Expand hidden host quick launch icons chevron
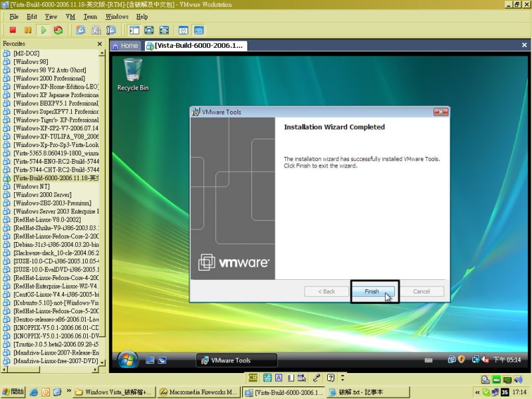Screen dimensions: 532x399 (68, 391)
